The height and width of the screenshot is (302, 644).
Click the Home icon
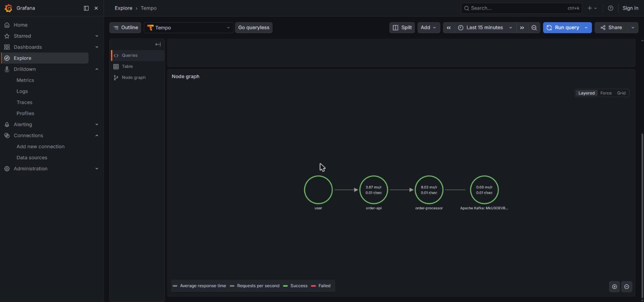point(7,25)
